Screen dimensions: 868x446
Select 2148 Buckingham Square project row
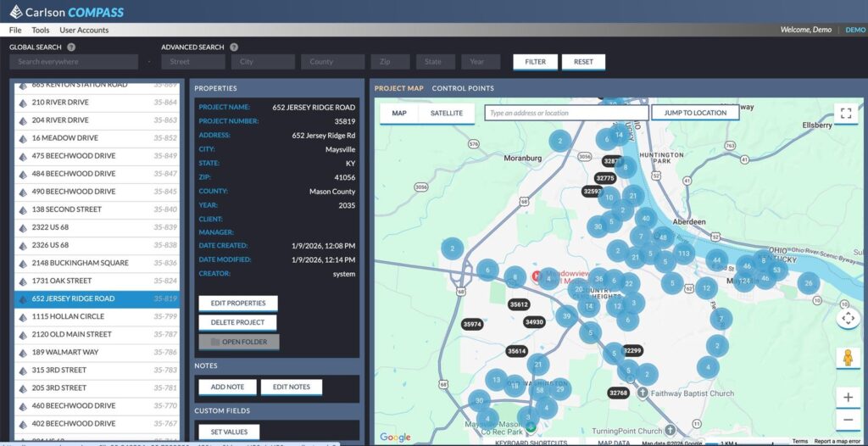97,263
